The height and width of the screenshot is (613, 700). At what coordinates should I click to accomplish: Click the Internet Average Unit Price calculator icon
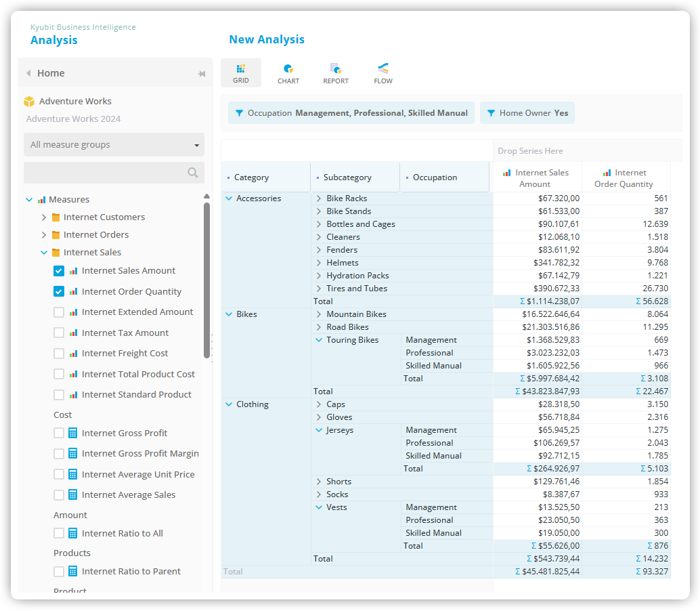pos(72,475)
